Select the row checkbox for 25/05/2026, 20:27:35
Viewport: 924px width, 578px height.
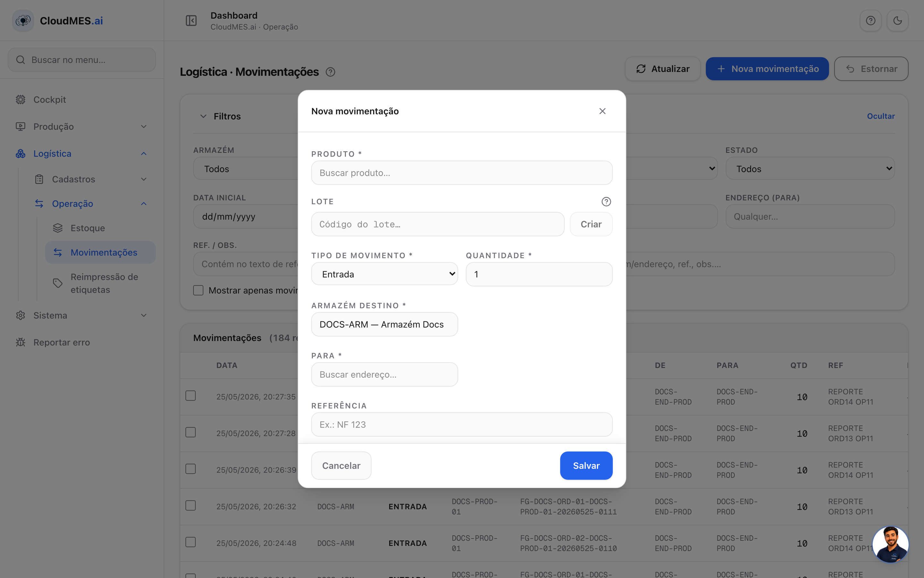tap(191, 396)
